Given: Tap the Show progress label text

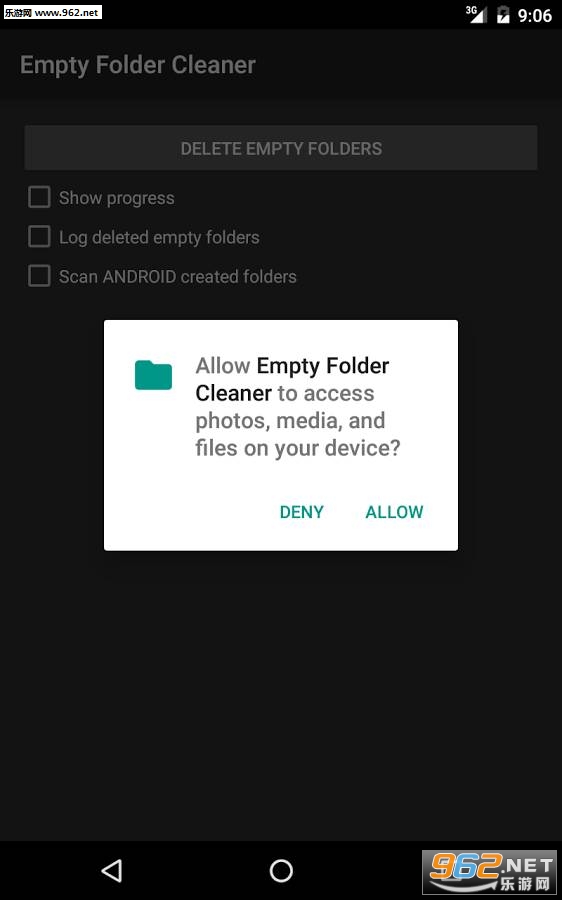Looking at the screenshot, I should point(117,198).
